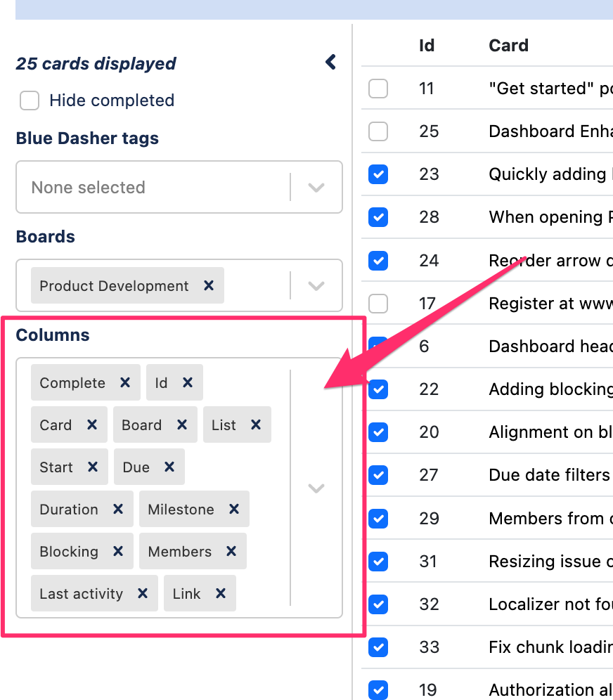The height and width of the screenshot is (700, 613).
Task: Uncheck the row for card 23
Action: 378,174
